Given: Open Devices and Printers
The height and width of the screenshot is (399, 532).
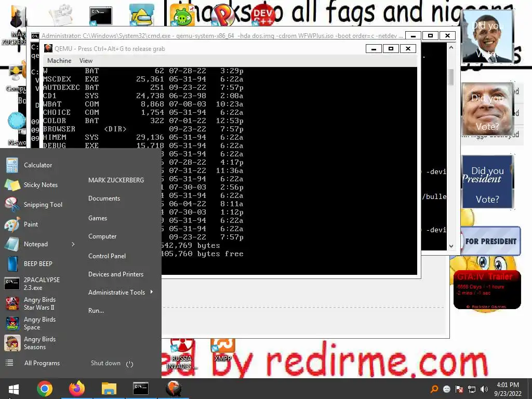Looking at the screenshot, I should click(116, 274).
